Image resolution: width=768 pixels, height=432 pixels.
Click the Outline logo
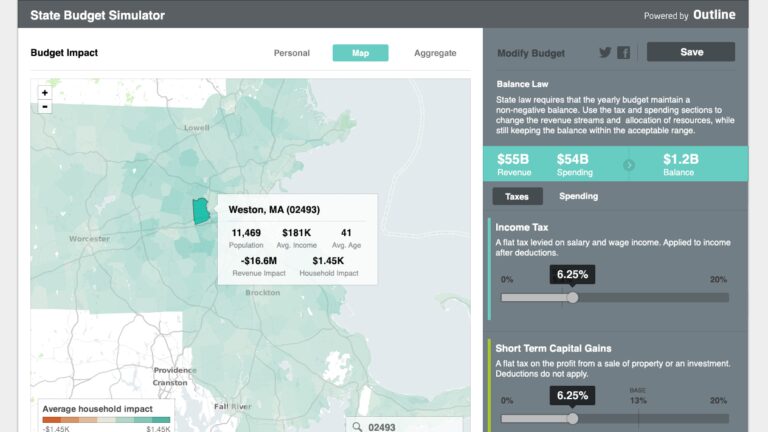pos(714,15)
